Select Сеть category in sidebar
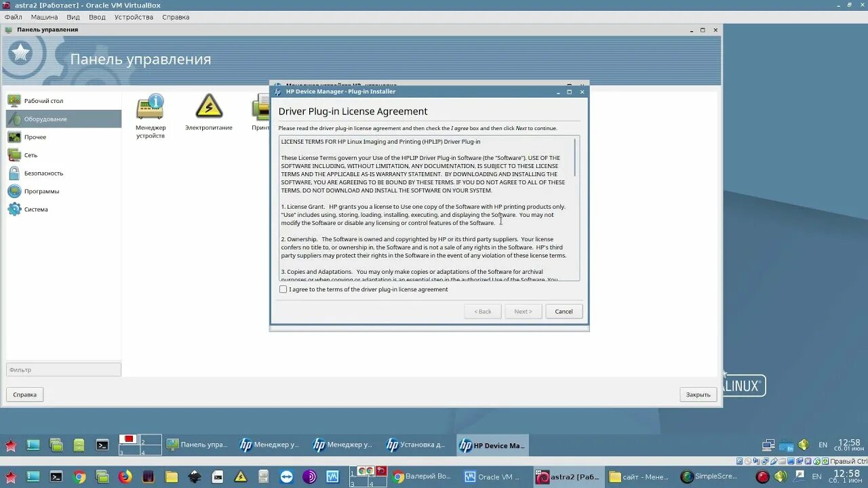The width and height of the screenshot is (868, 488). click(64, 155)
